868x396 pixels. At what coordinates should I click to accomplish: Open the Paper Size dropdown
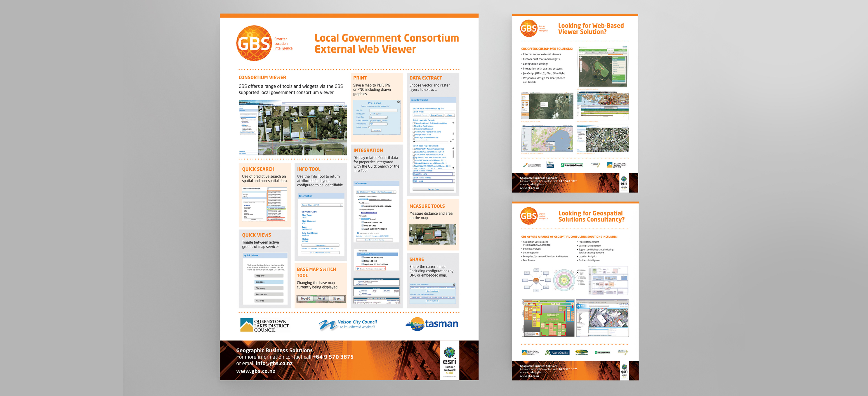[386, 117]
